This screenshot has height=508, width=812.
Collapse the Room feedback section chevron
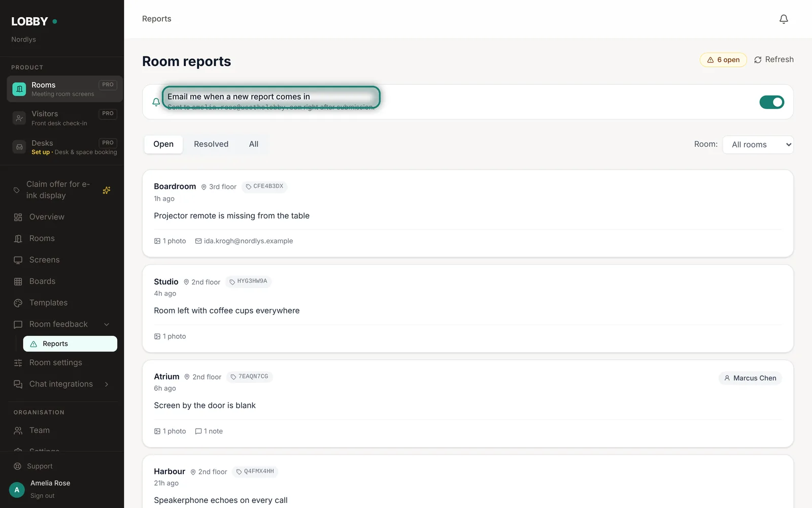click(x=107, y=325)
